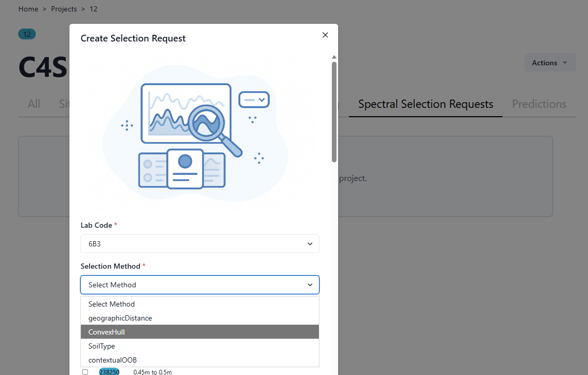Click the blue 12 project badge

[x=27, y=34]
